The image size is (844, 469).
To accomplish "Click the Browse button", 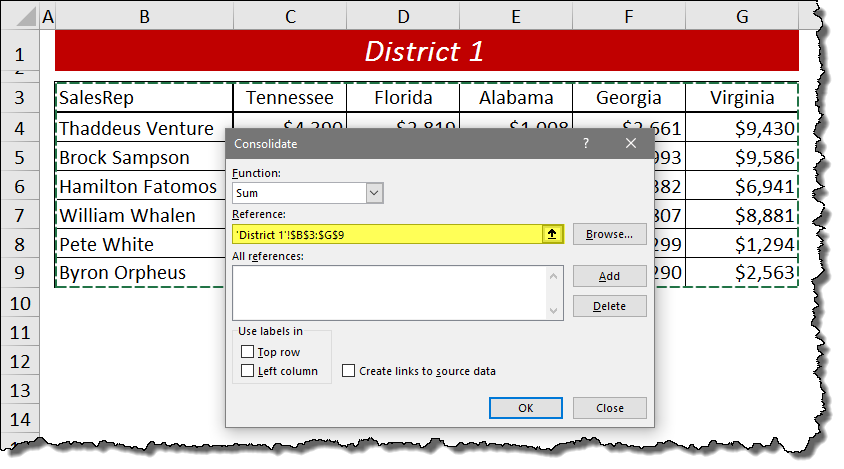I will [609, 234].
